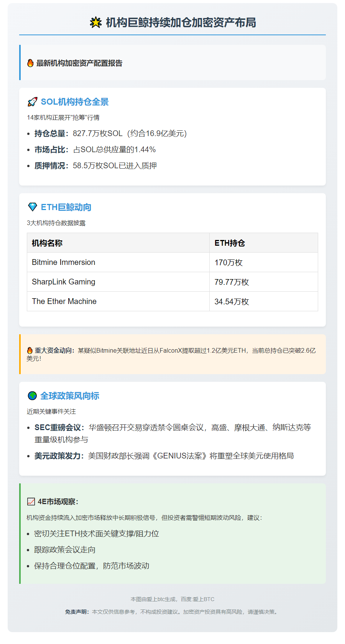Image resolution: width=345 pixels, height=644 pixels.
Task: Click the 重大资金动向 label in the orange notice
Action: coord(54,350)
